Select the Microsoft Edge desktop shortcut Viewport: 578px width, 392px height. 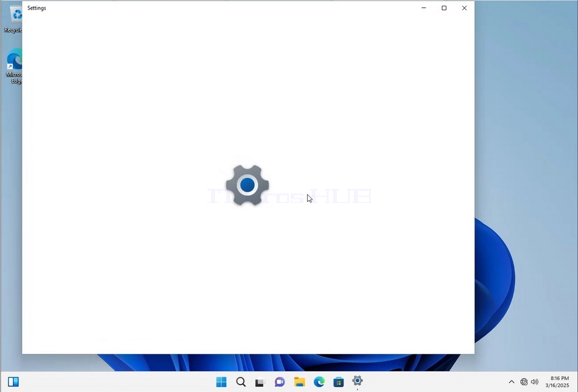[x=14, y=67]
